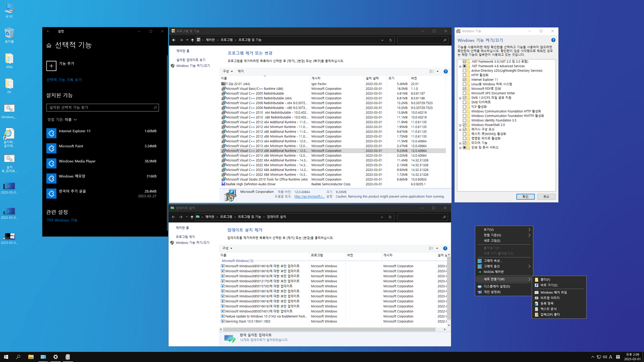
Task: Check Linux용 Windows 하위 시스템 checkbox
Action: pyautogui.click(x=464, y=84)
